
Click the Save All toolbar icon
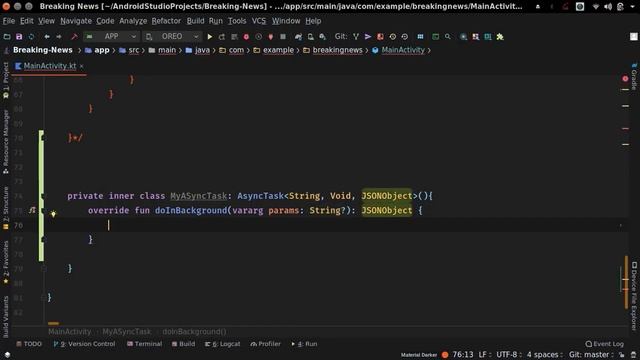click(x=19, y=37)
